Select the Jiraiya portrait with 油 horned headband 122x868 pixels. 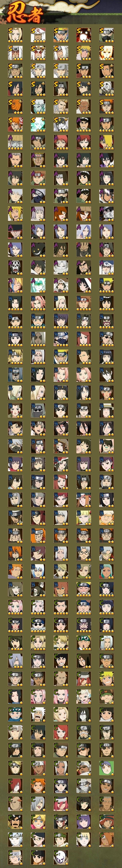[15, 53]
